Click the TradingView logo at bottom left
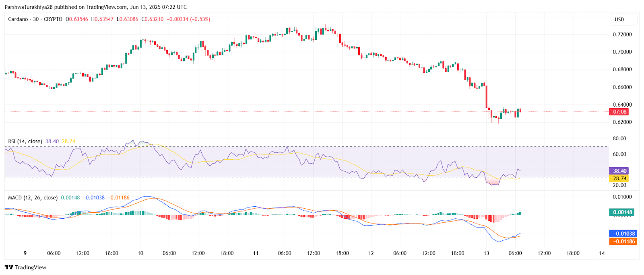Viewport: 644px width, 275px height. tap(26, 267)
